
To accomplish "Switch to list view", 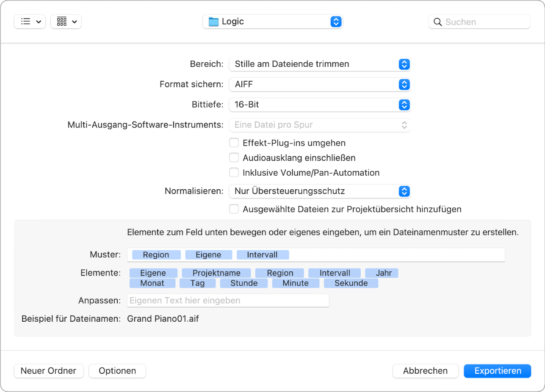I will 30,22.
